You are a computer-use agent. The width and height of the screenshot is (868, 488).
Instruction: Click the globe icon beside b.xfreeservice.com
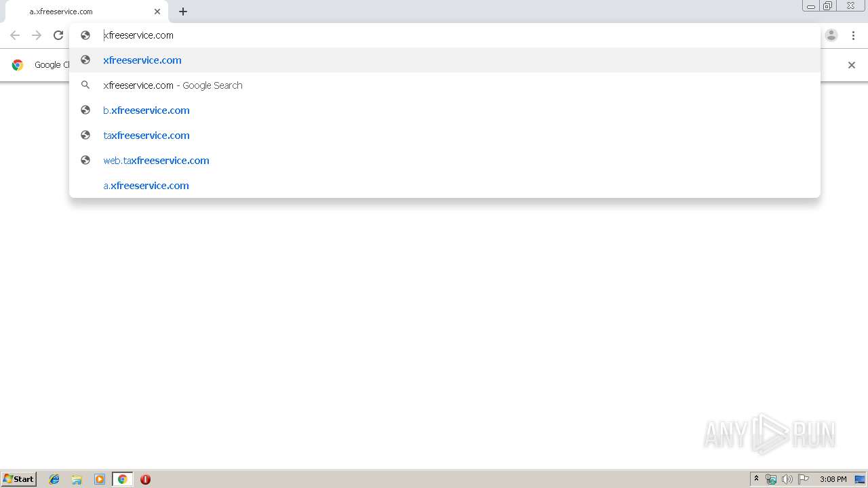[85, 110]
